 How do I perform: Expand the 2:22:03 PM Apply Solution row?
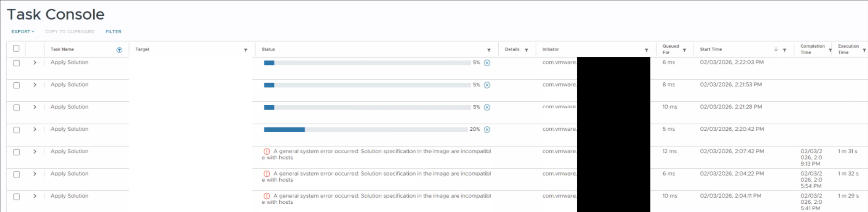[x=35, y=63]
